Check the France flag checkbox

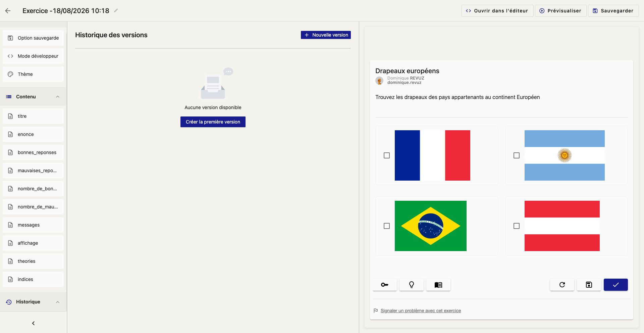[387, 155]
